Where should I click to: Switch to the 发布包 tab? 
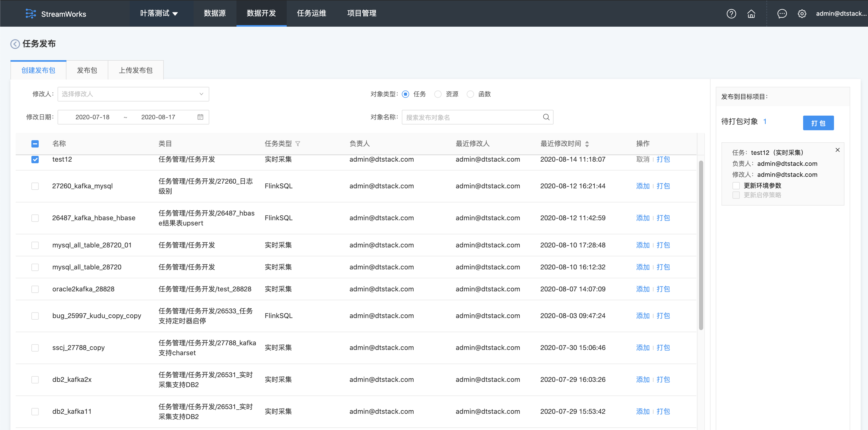[x=87, y=70]
